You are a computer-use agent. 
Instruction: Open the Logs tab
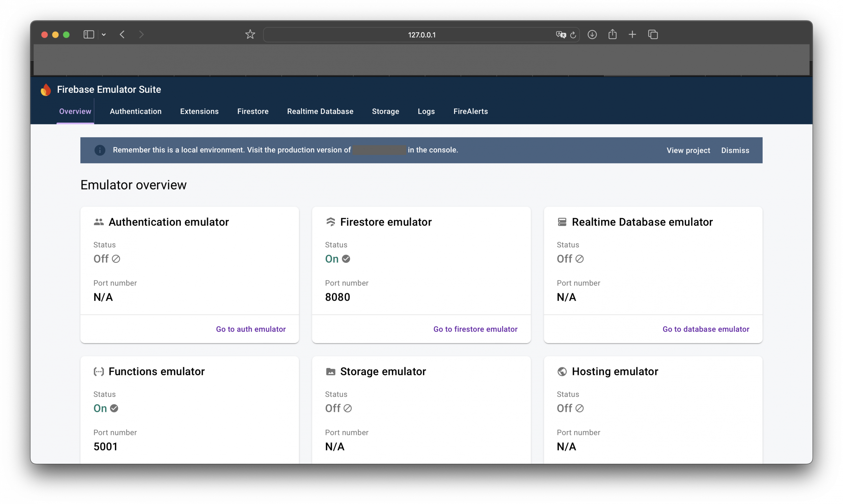426,112
